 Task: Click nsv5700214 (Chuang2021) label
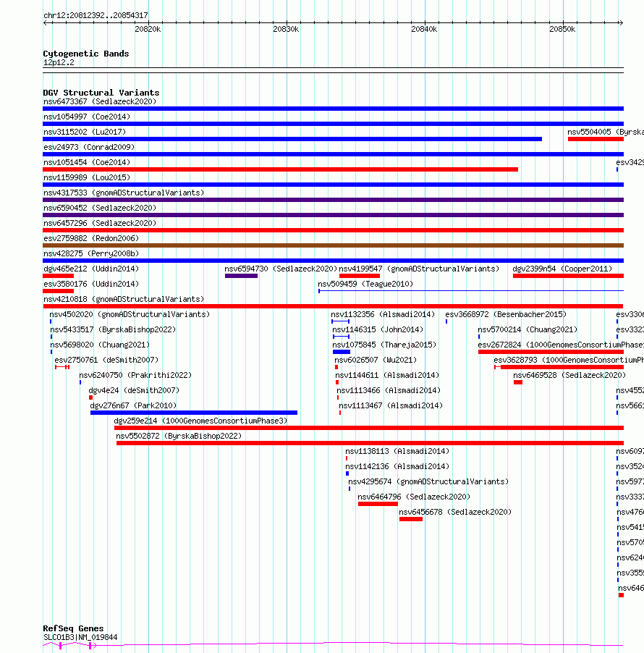point(528,330)
